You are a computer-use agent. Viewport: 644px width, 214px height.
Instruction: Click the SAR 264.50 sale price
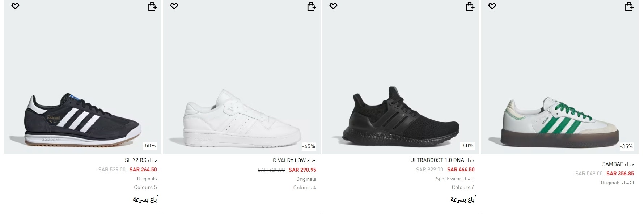(x=143, y=170)
